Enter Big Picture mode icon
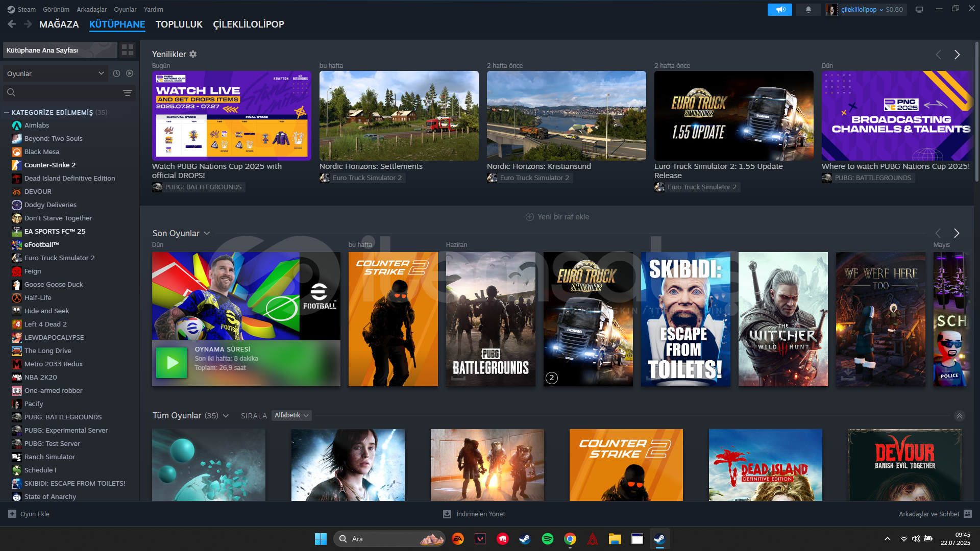This screenshot has width=980, height=551. [919, 10]
